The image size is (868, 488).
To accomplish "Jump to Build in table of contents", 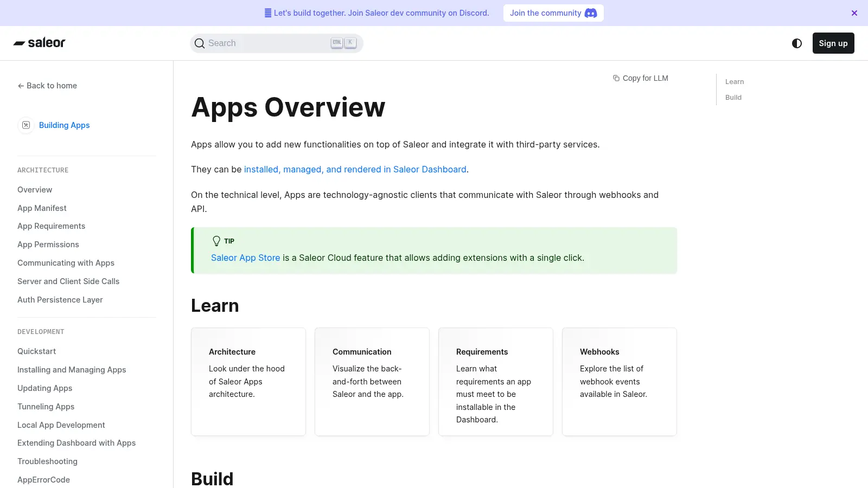I will point(733,98).
